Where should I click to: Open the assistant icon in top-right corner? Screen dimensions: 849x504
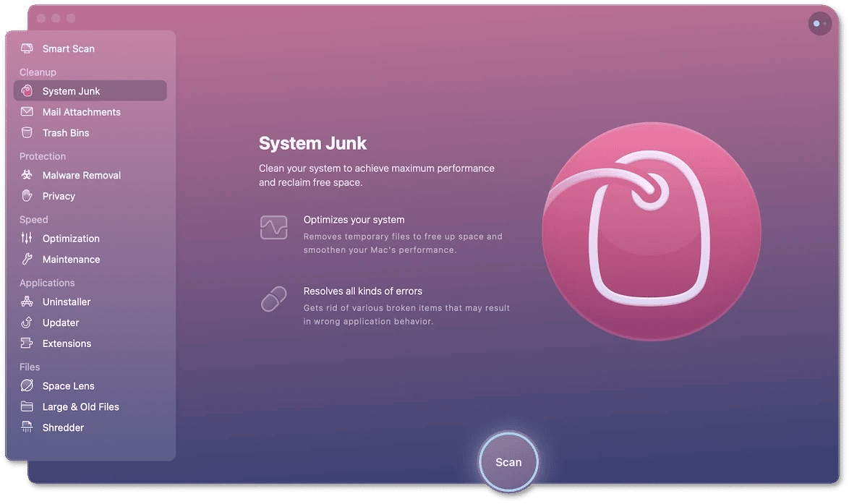[820, 24]
